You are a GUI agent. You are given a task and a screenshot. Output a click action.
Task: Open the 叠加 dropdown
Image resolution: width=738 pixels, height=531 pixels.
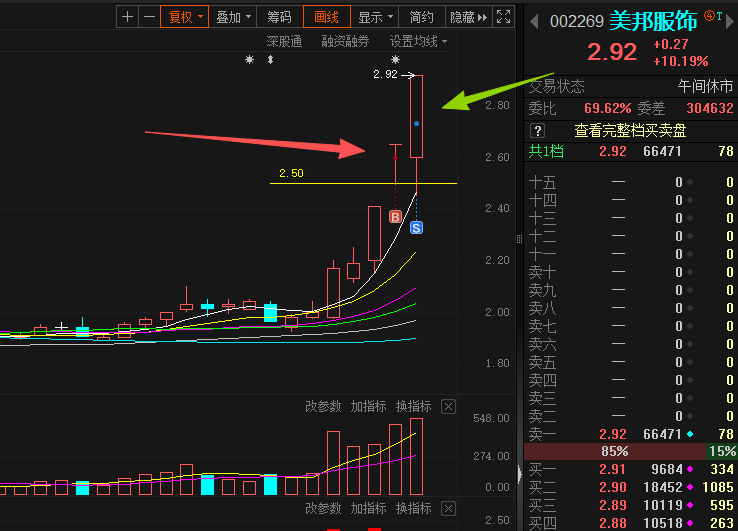(x=233, y=17)
